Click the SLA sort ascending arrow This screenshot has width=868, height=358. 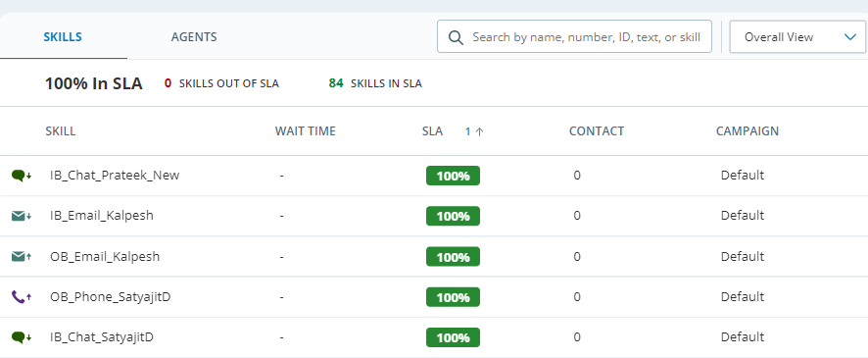coord(479,131)
